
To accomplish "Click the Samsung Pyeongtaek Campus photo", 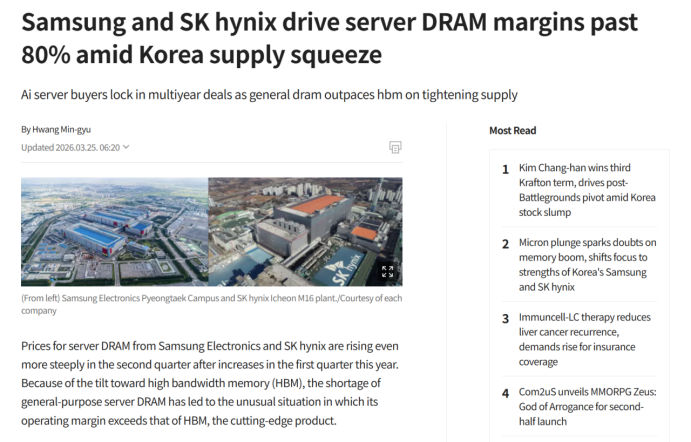I will [115, 232].
